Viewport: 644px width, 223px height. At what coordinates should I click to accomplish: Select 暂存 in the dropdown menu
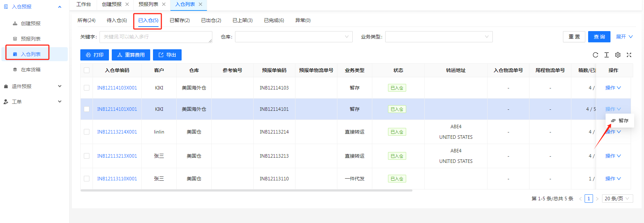pyautogui.click(x=620, y=121)
